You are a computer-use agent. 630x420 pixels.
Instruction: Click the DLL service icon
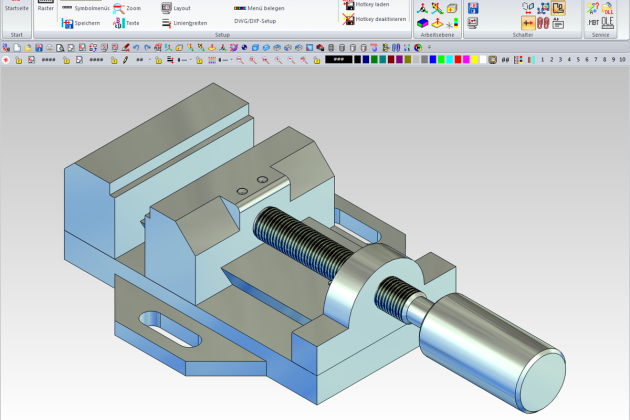coord(606,7)
